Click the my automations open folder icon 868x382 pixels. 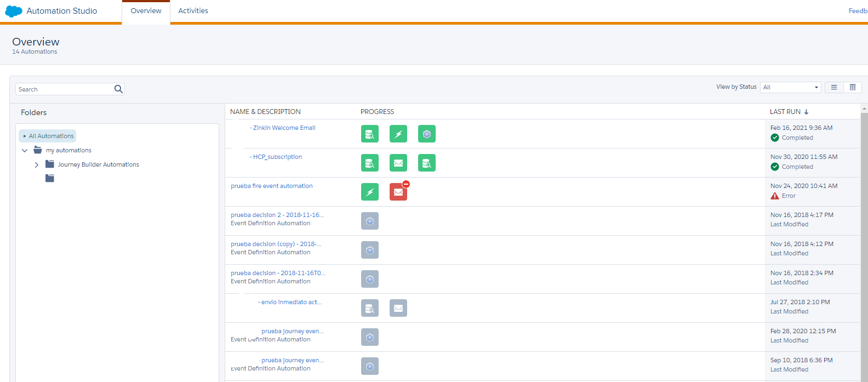point(38,150)
